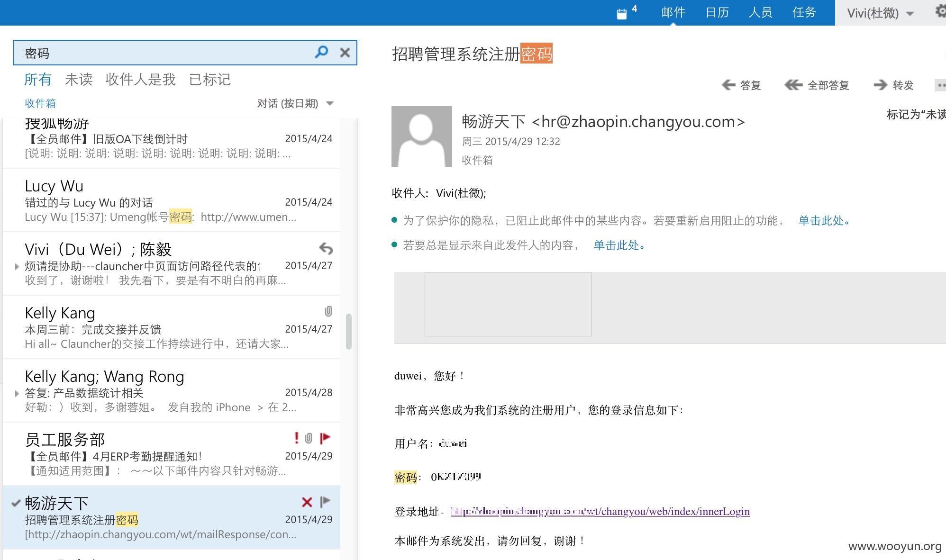
Task: Click first 单击此处 link to unblock content
Action: pos(824,221)
